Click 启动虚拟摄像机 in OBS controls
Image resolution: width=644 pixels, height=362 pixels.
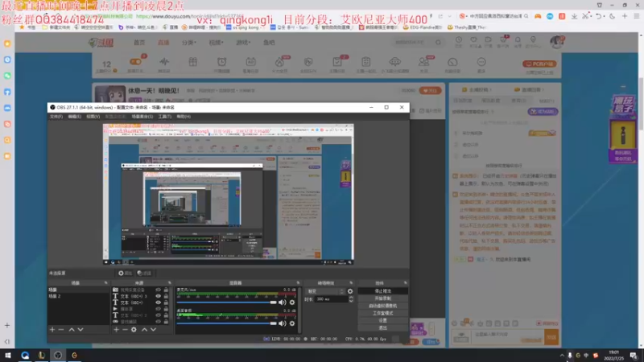383,306
